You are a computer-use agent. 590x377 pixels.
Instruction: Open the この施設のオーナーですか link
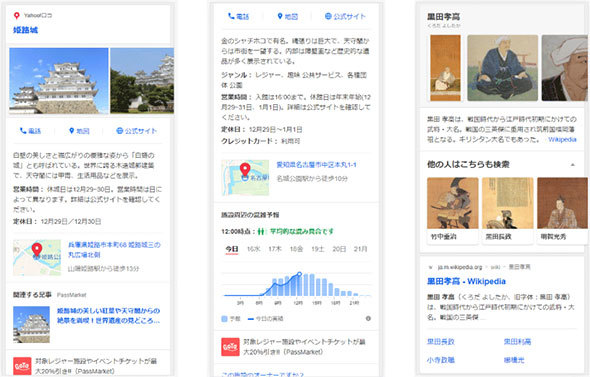(x=262, y=374)
